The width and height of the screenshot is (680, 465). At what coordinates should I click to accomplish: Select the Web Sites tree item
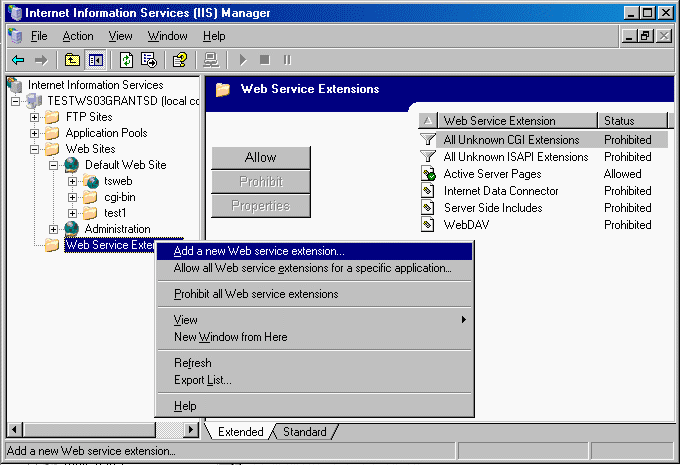click(91, 149)
